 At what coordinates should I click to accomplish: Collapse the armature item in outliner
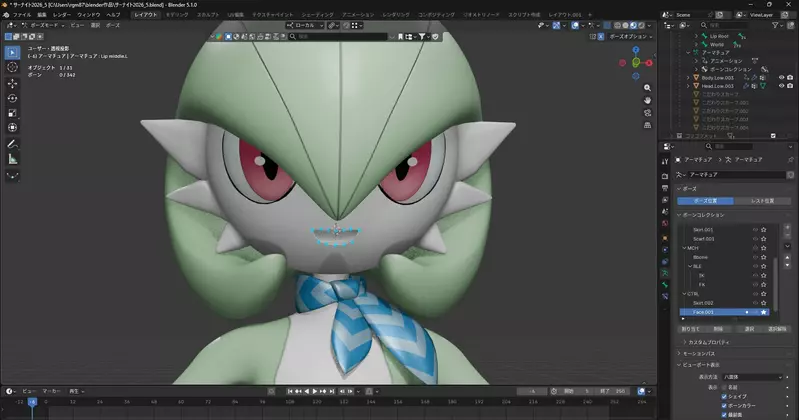pyautogui.click(x=688, y=52)
